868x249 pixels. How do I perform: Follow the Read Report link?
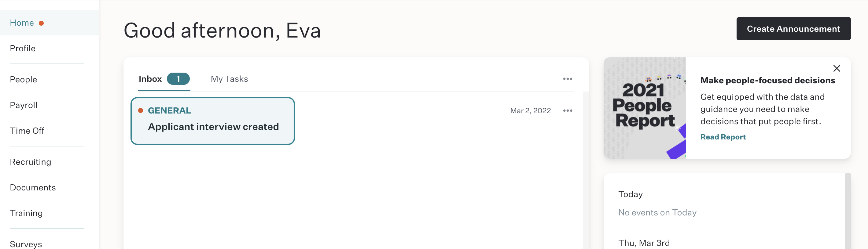pos(723,137)
